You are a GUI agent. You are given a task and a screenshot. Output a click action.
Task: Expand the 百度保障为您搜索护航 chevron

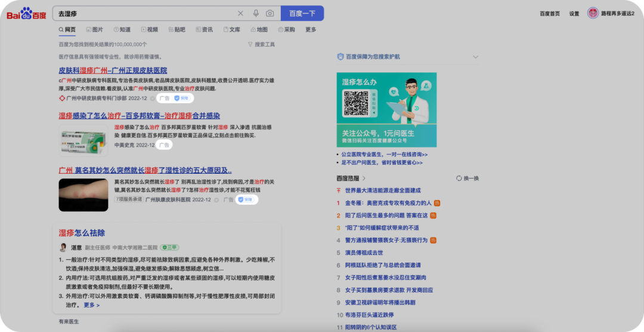(475, 57)
